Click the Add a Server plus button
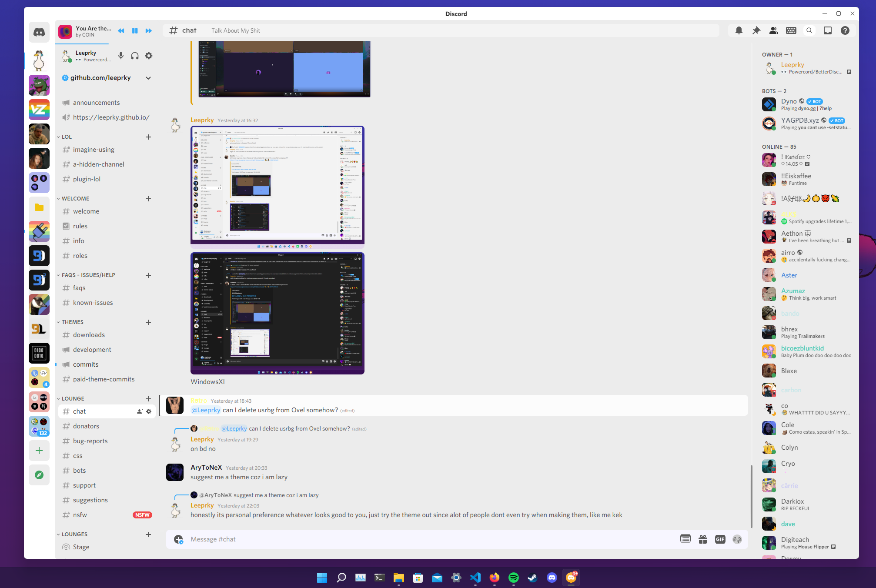Viewport: 876px width, 588px height. [39, 451]
